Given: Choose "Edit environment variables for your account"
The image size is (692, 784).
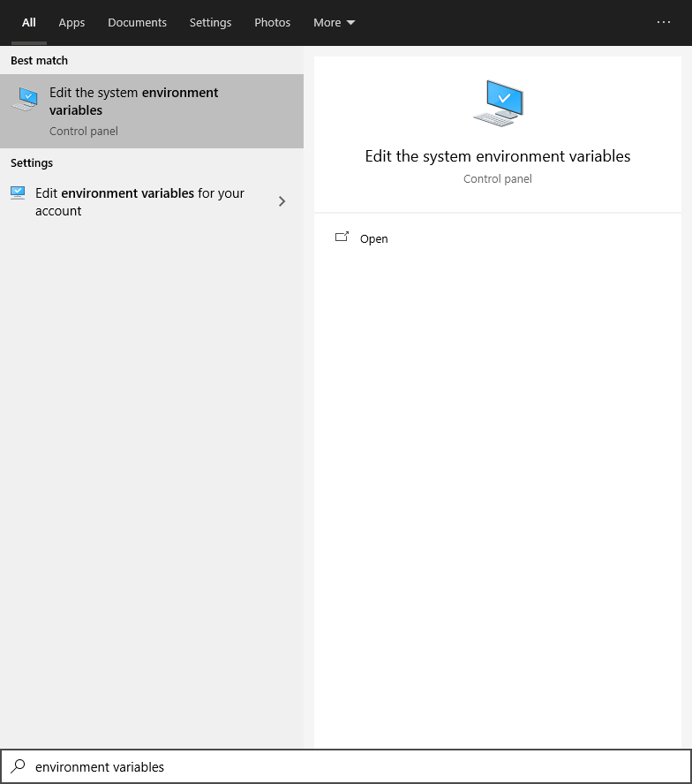Looking at the screenshot, I should pos(139,201).
